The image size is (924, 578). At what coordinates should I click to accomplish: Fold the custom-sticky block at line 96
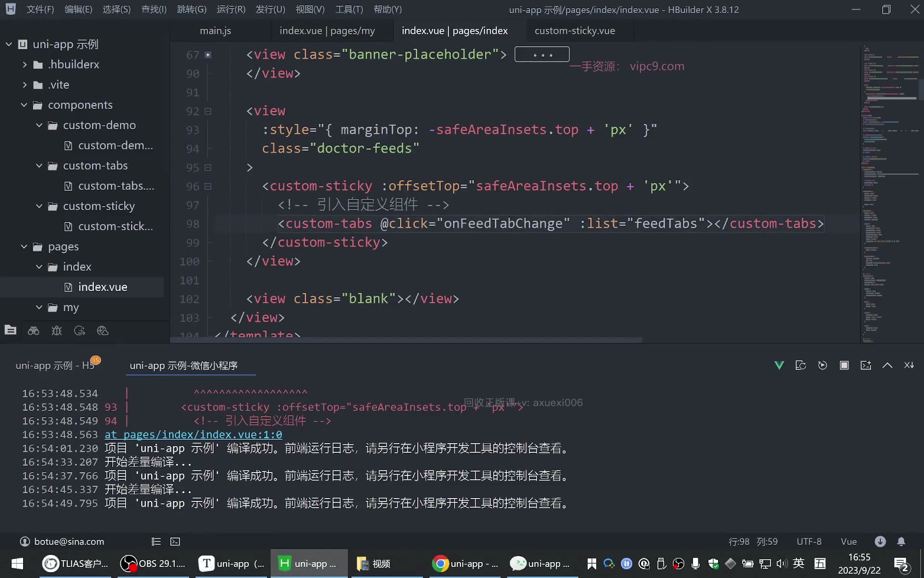click(208, 186)
